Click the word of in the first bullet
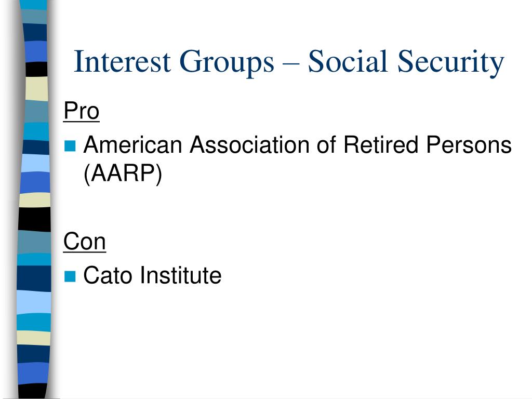Viewport: 532px width, 399px height. coord(326,145)
